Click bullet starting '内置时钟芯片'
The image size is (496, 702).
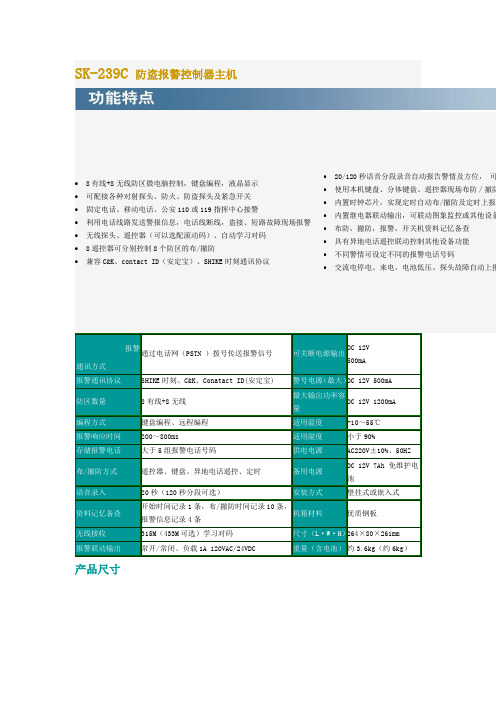(415, 202)
